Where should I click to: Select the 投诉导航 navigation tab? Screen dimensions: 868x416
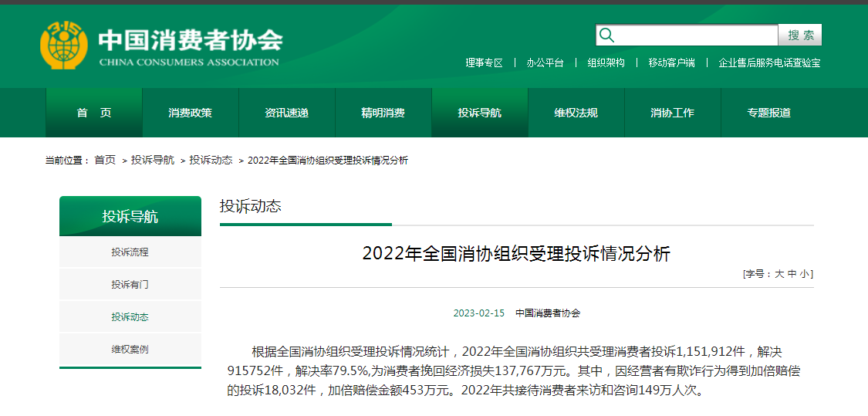coord(479,113)
